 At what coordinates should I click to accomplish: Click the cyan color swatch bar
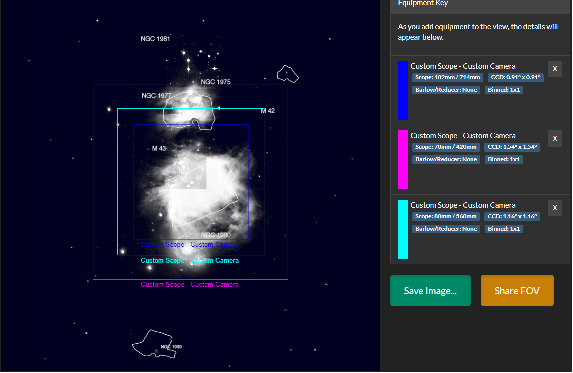coord(403,229)
